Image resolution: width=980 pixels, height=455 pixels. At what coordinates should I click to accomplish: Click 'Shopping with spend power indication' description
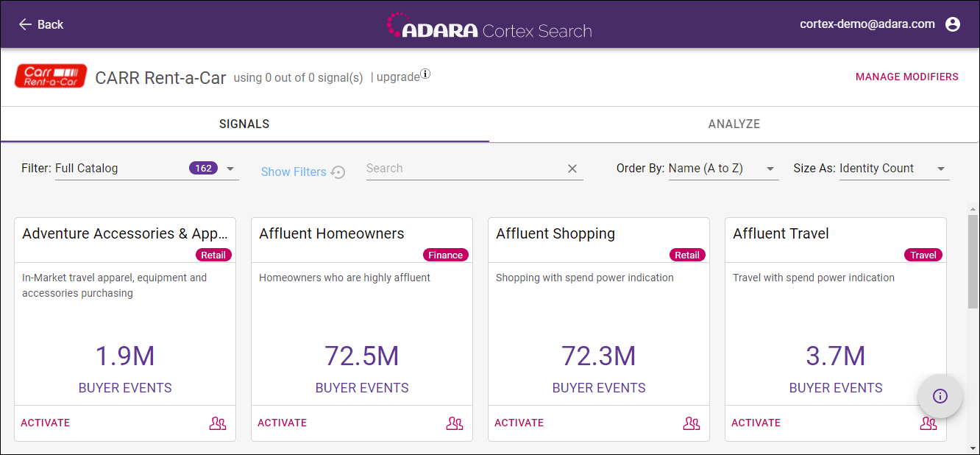[585, 278]
